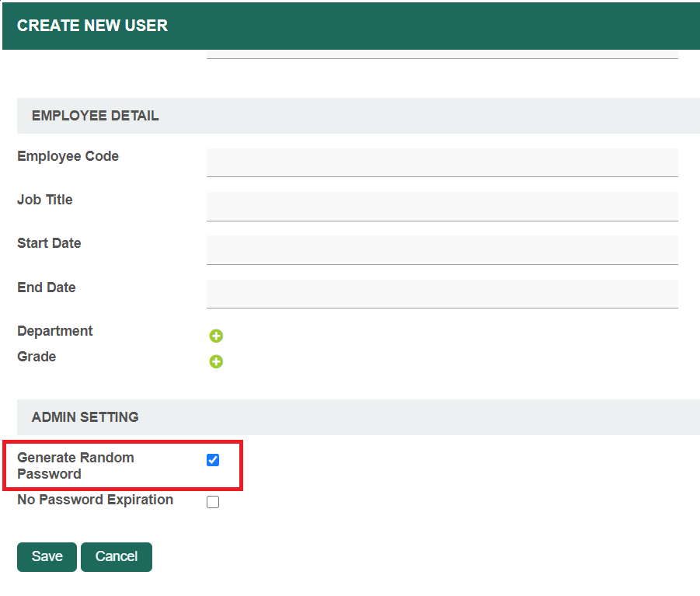Select the Employee Code label
Screen dimensions: 700x596
point(68,156)
